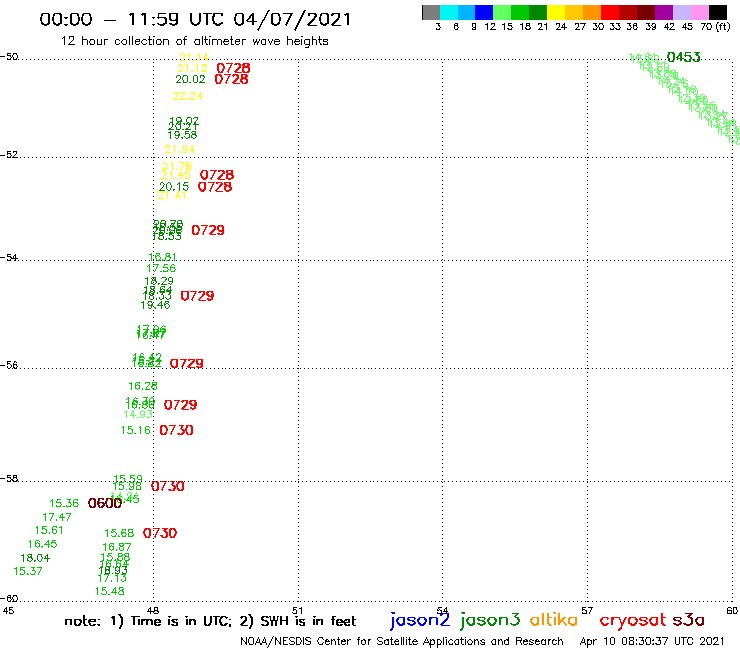Click the '19.58' wave height value

(x=182, y=135)
